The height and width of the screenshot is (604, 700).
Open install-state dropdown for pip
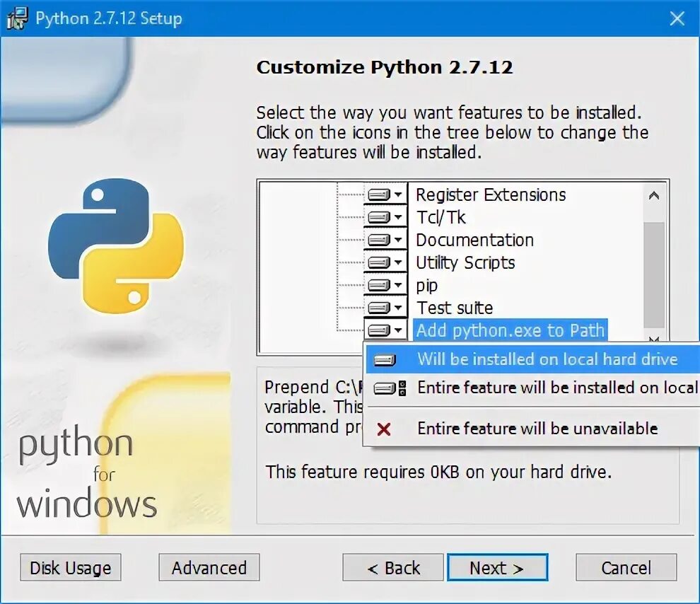pos(385,285)
